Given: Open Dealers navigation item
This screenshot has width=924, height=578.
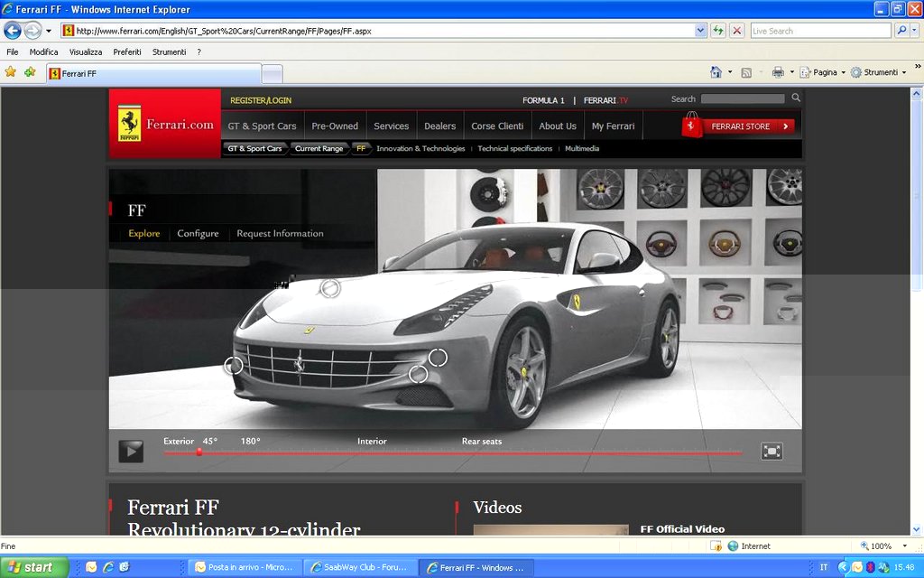Looking at the screenshot, I should click(440, 126).
